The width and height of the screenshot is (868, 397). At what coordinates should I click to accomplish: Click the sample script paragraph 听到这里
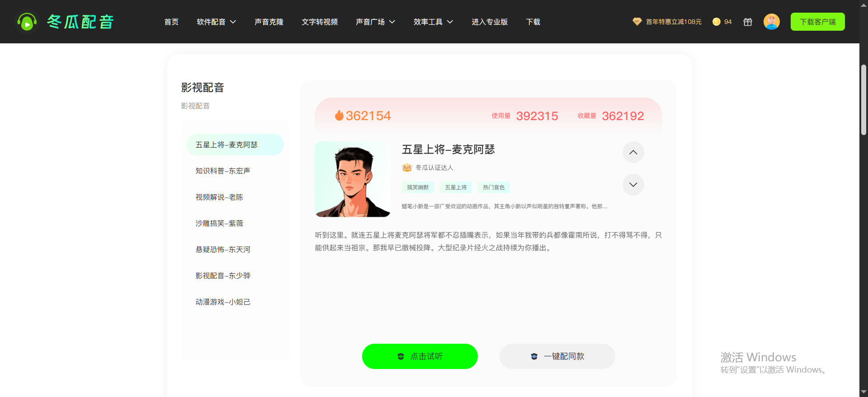coord(488,242)
